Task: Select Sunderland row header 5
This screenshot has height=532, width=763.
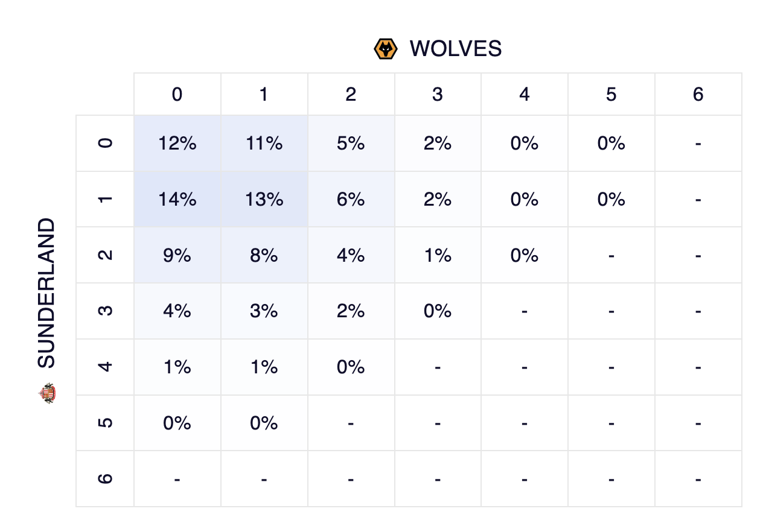Action: 105,423
